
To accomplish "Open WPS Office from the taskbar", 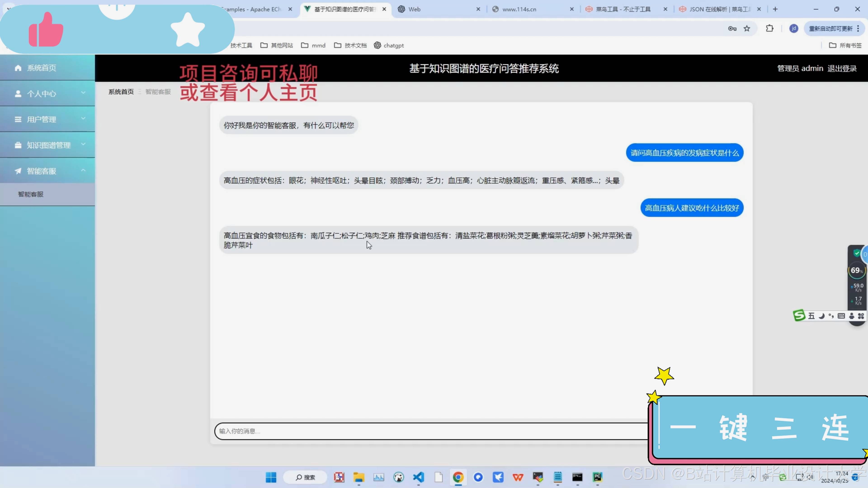I will click(x=518, y=477).
